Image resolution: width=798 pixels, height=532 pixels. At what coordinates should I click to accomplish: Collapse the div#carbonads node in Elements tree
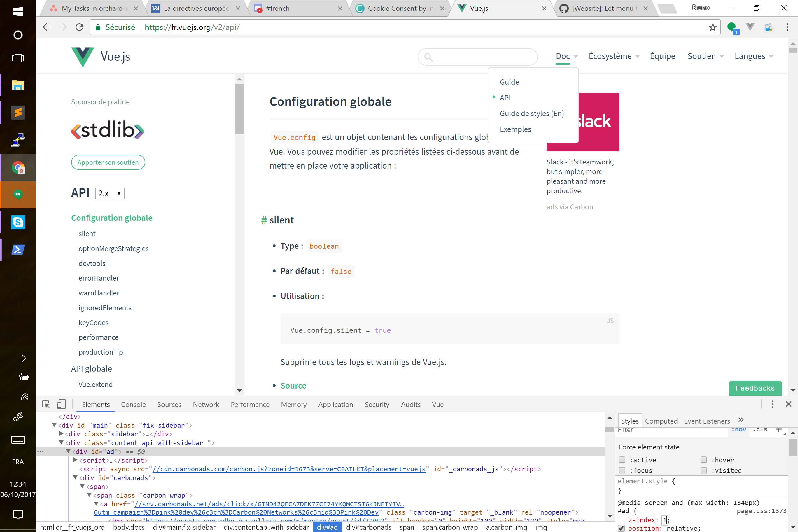tap(75, 478)
